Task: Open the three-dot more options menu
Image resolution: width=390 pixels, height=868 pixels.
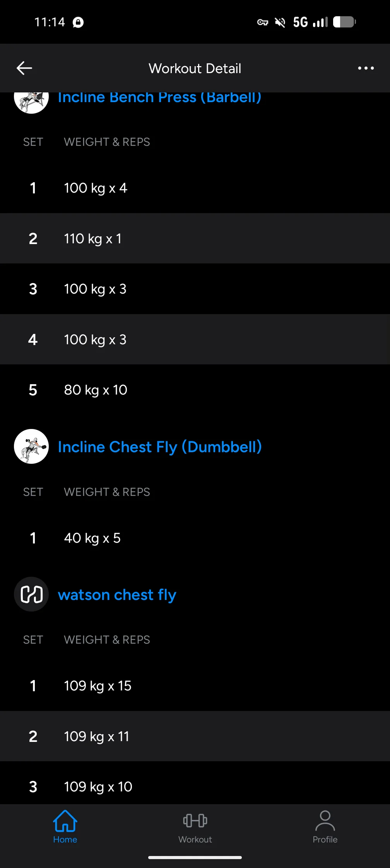Action: [x=366, y=68]
